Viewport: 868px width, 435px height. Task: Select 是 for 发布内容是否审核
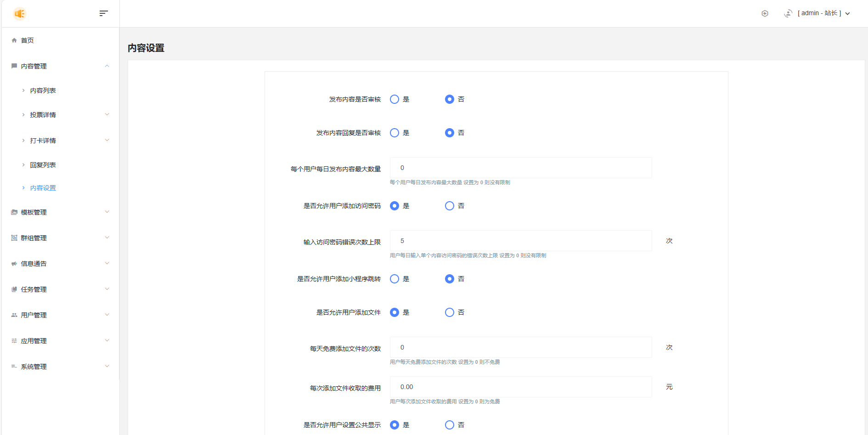click(x=395, y=99)
